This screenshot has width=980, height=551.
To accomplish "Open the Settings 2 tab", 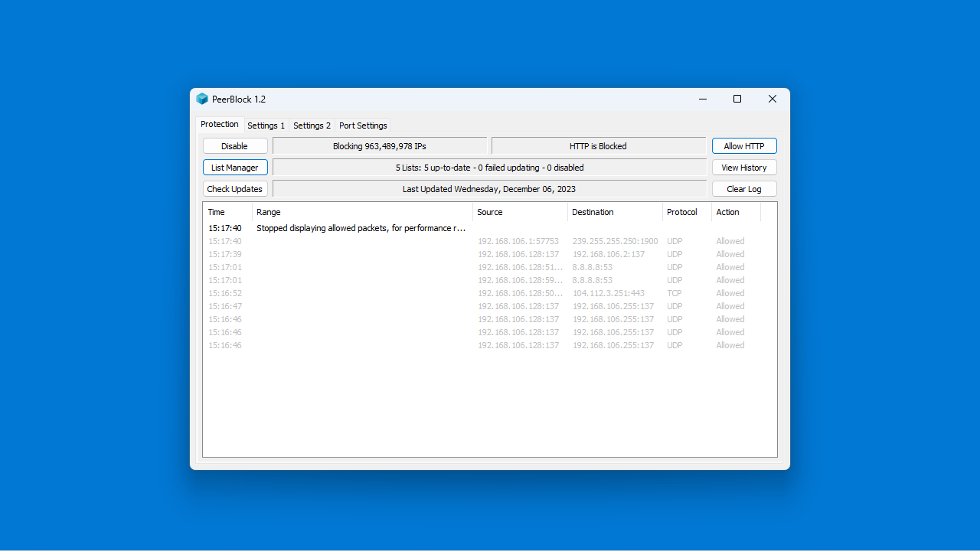I will 312,126.
